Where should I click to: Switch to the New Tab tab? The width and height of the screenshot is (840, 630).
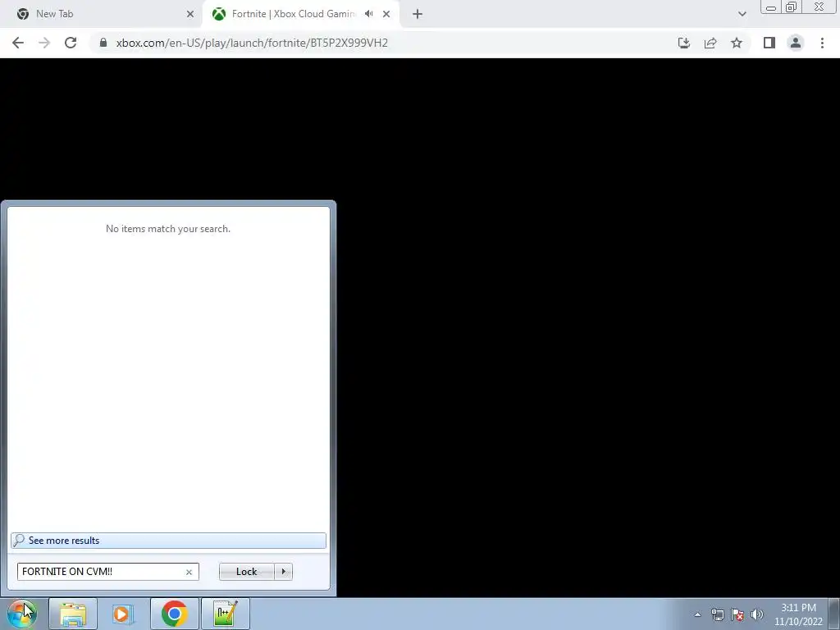(x=101, y=14)
